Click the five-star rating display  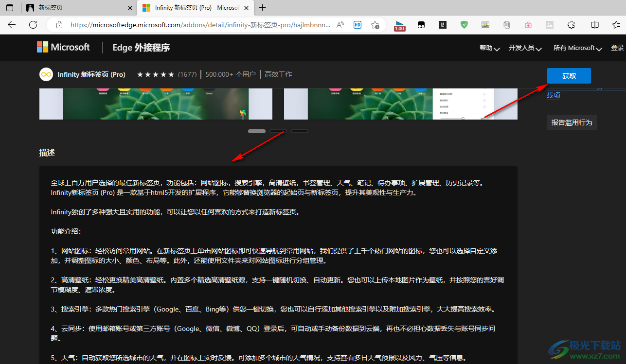click(155, 74)
